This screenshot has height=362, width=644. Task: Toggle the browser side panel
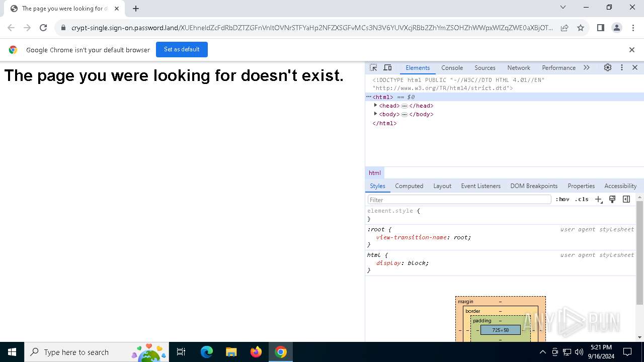click(600, 28)
